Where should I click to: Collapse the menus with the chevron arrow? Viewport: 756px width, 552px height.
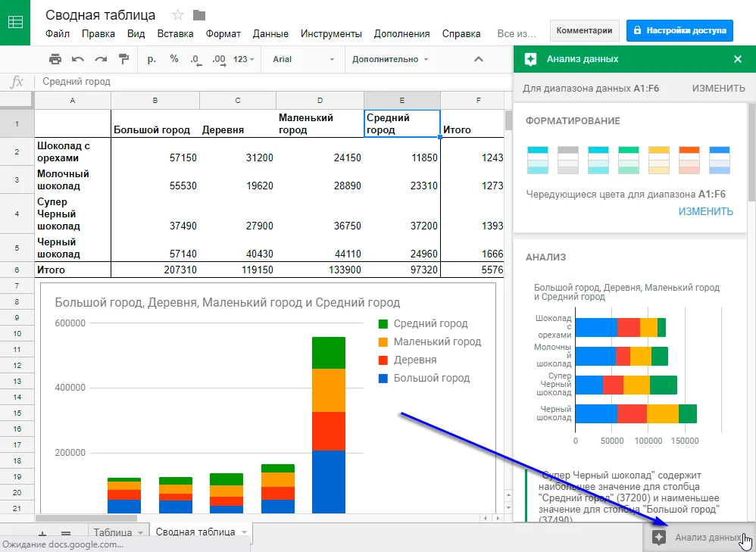click(478, 59)
